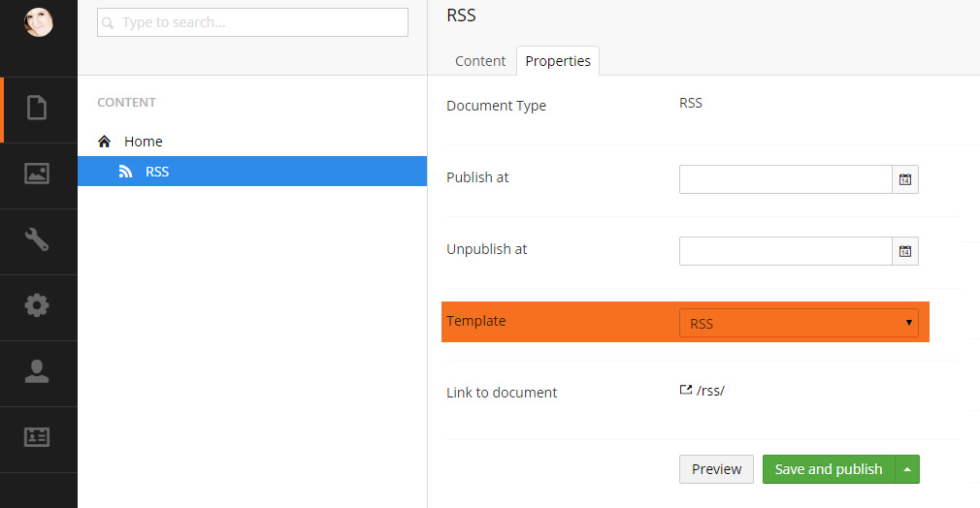Open the user avatar profile
The height and width of the screenshot is (508, 980).
coord(38,22)
